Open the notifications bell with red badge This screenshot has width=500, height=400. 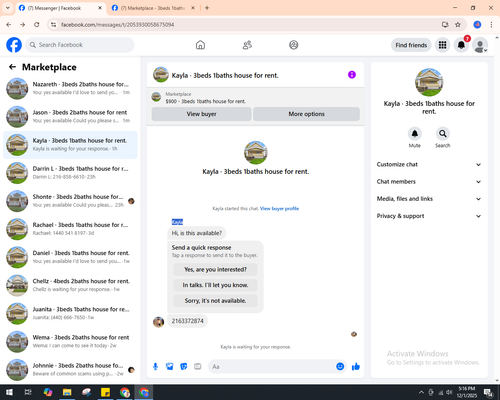coord(461,45)
